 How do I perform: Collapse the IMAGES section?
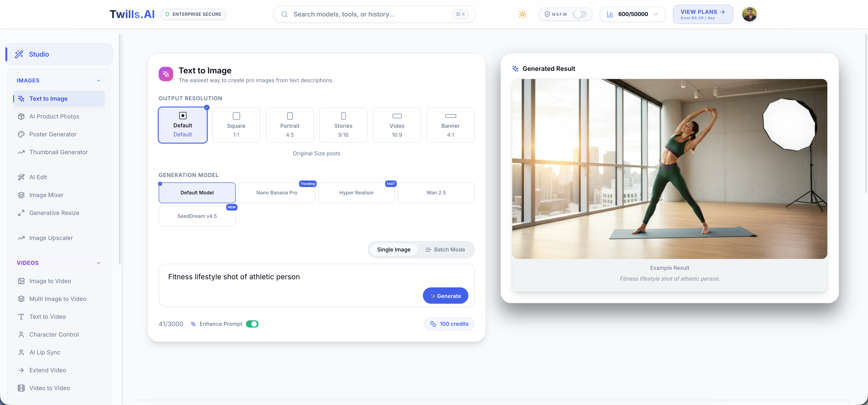pyautogui.click(x=98, y=80)
